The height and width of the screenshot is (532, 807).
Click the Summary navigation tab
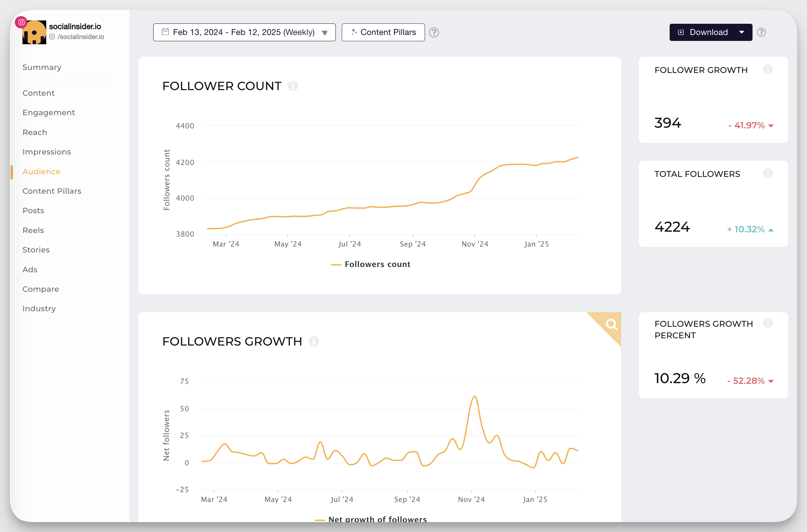tap(42, 67)
